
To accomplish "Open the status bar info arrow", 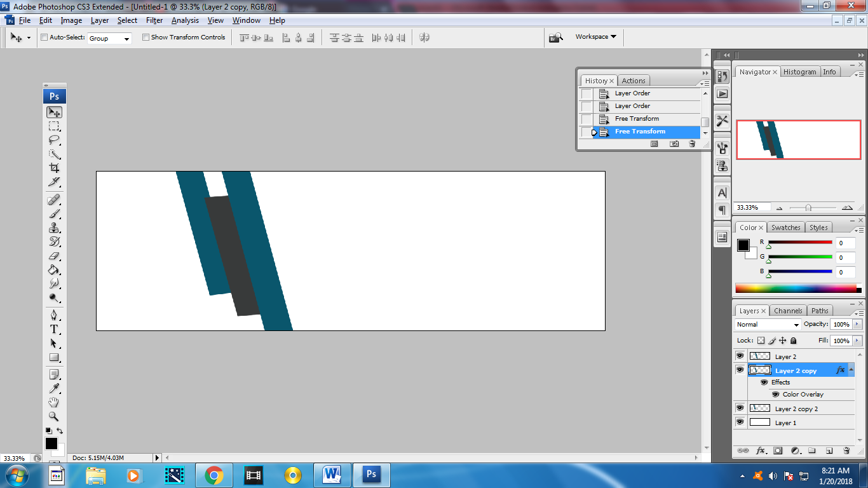I will pyautogui.click(x=158, y=457).
